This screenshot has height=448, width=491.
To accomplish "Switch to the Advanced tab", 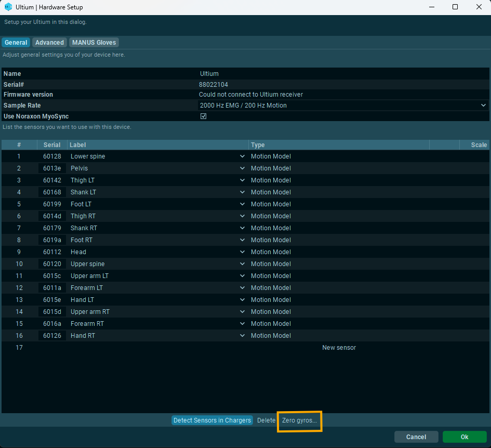I will click(x=49, y=43).
